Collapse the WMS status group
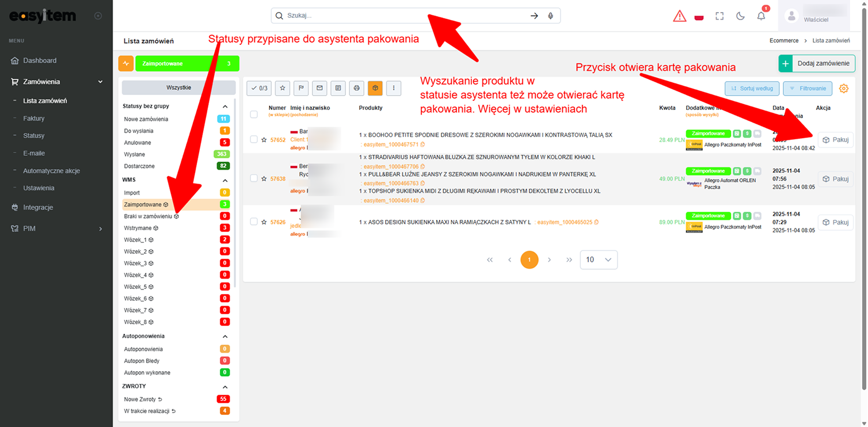868x427 pixels. [225, 180]
